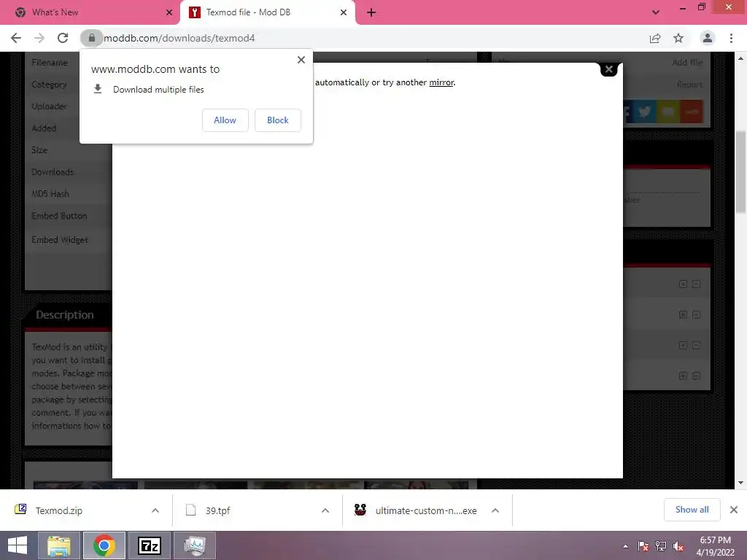Close the white download overlay dialog

609,69
